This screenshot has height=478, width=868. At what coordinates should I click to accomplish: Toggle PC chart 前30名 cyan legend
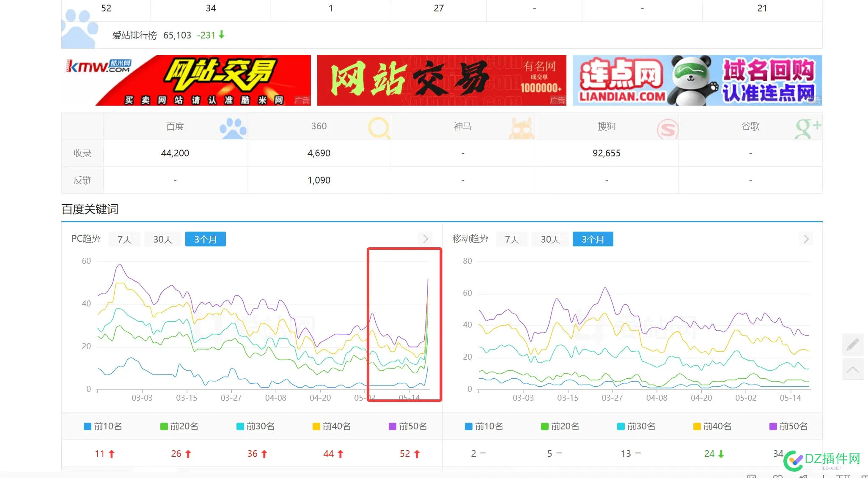point(255,426)
